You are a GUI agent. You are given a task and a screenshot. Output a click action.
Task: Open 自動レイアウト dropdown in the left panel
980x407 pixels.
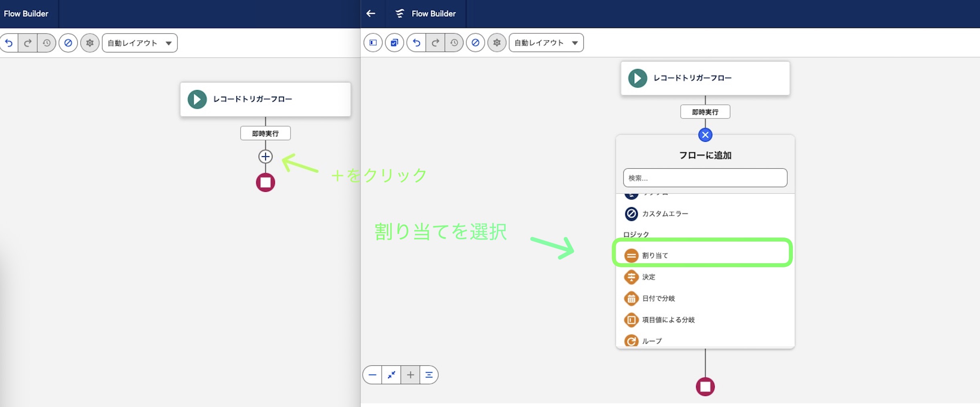tap(140, 43)
